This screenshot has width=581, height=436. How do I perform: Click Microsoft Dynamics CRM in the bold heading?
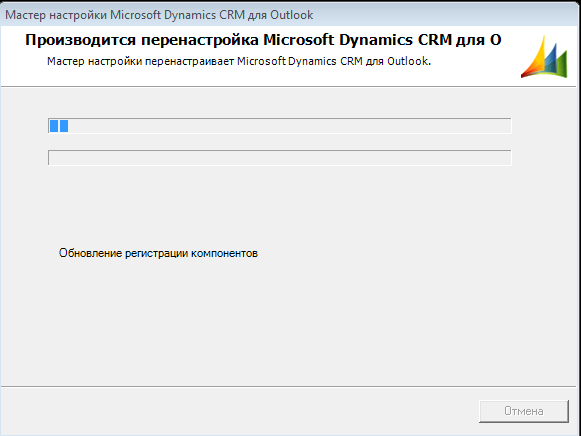358,40
